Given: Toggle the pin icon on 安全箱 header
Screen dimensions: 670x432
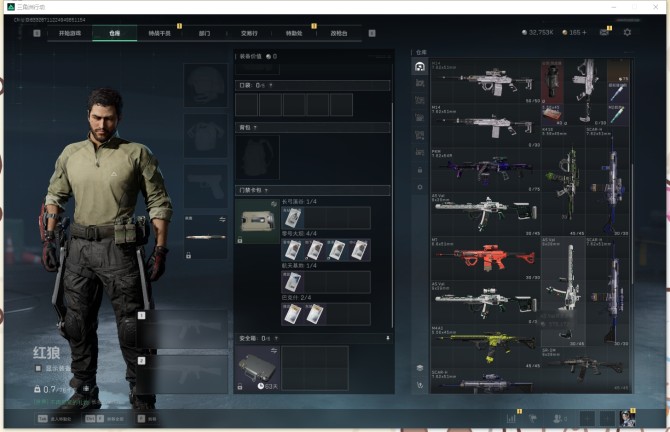Looking at the screenshot, I should (x=388, y=338).
